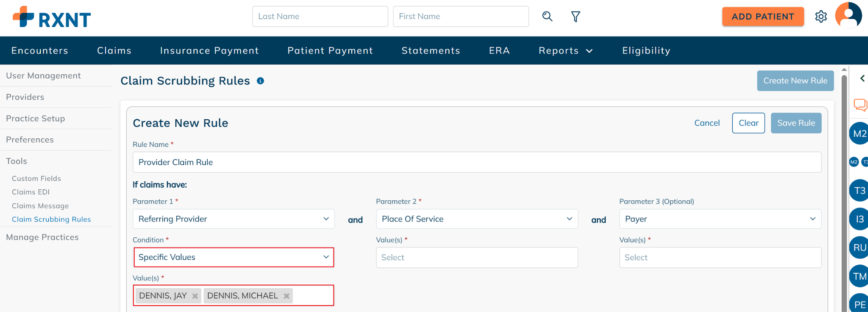The height and width of the screenshot is (312, 868).
Task: Open the orange chat bubble icon
Action: coord(860,104)
